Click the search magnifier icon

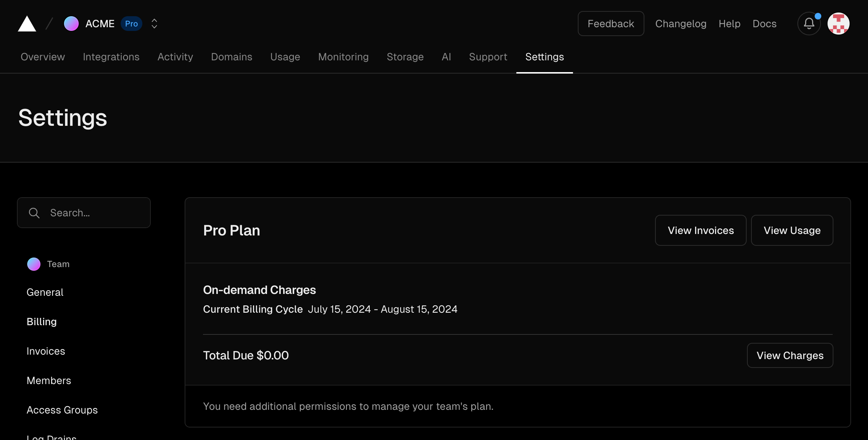(x=34, y=213)
